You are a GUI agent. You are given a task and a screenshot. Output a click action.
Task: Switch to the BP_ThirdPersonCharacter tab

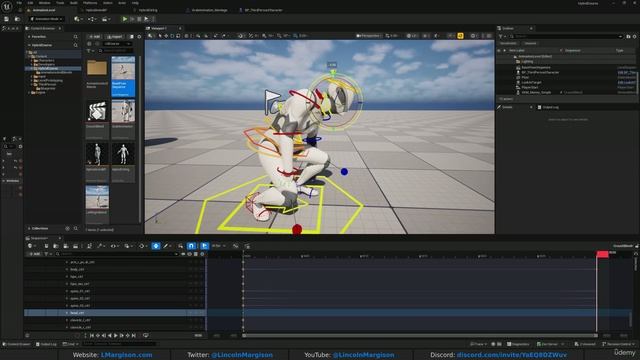263,10
